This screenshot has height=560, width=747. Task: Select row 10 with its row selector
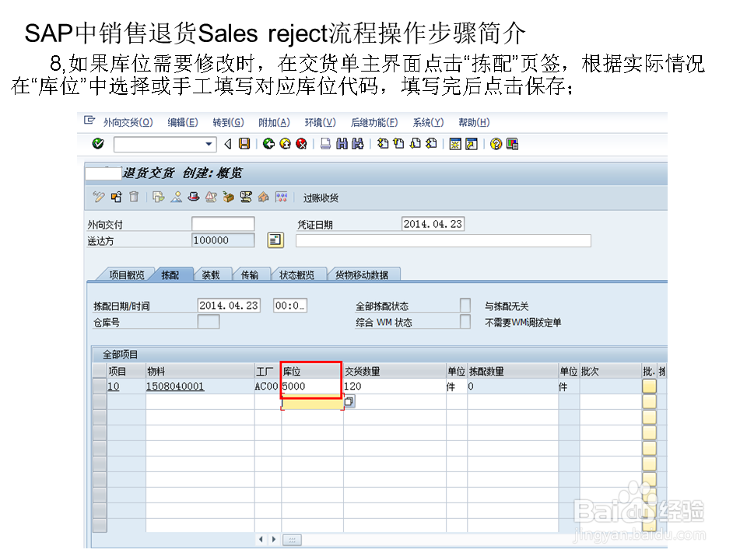[100, 387]
